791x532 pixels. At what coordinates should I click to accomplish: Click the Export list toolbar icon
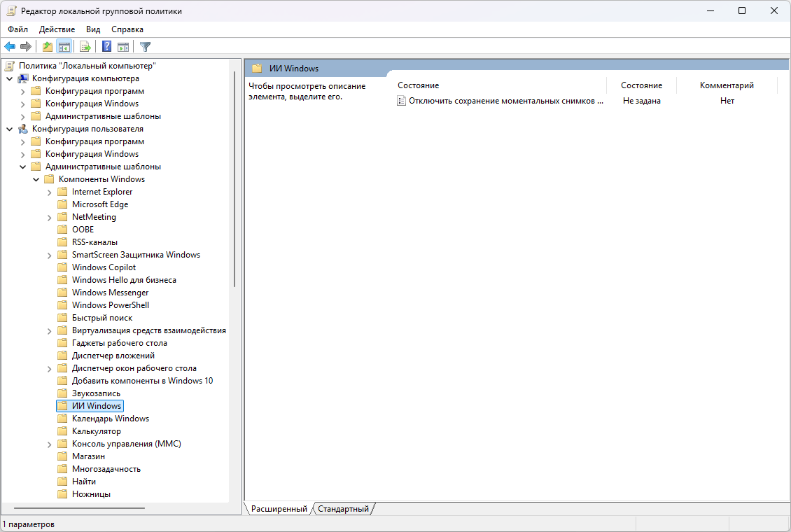click(85, 47)
